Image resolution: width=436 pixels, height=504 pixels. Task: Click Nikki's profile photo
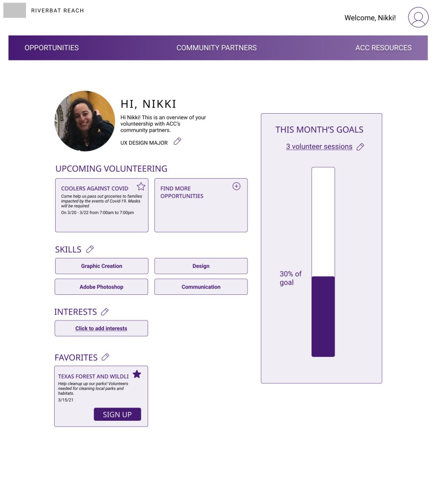coord(85,121)
